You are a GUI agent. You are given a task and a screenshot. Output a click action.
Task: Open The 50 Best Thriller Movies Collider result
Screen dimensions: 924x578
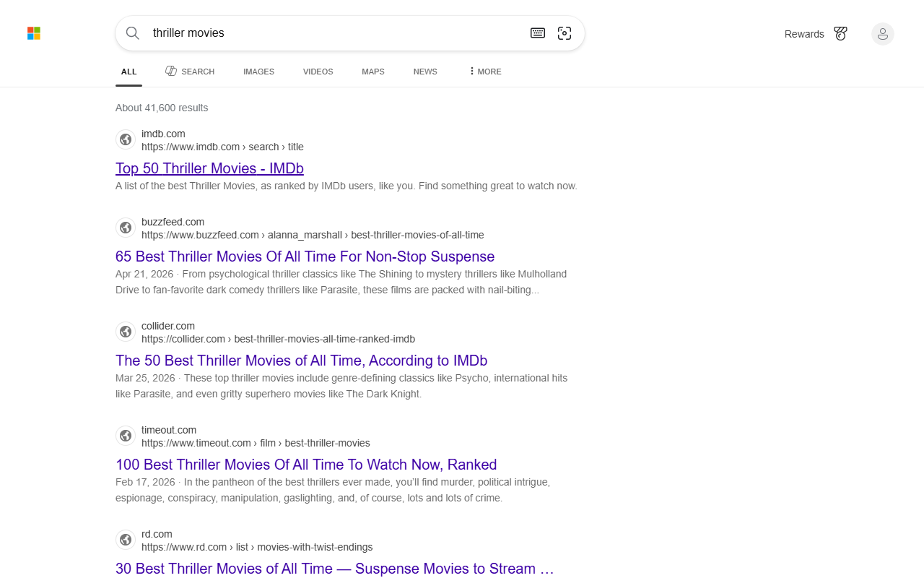coord(301,361)
